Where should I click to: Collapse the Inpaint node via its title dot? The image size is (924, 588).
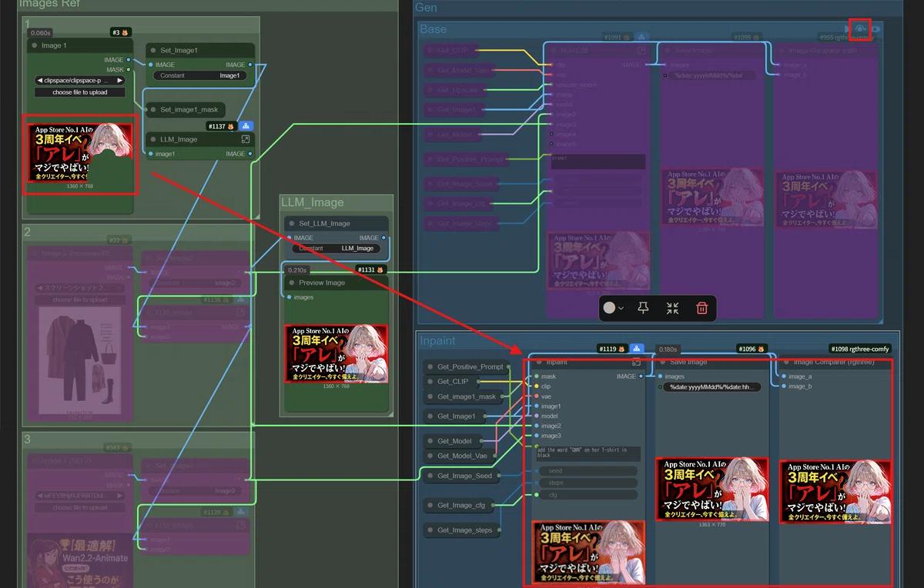tap(538, 362)
